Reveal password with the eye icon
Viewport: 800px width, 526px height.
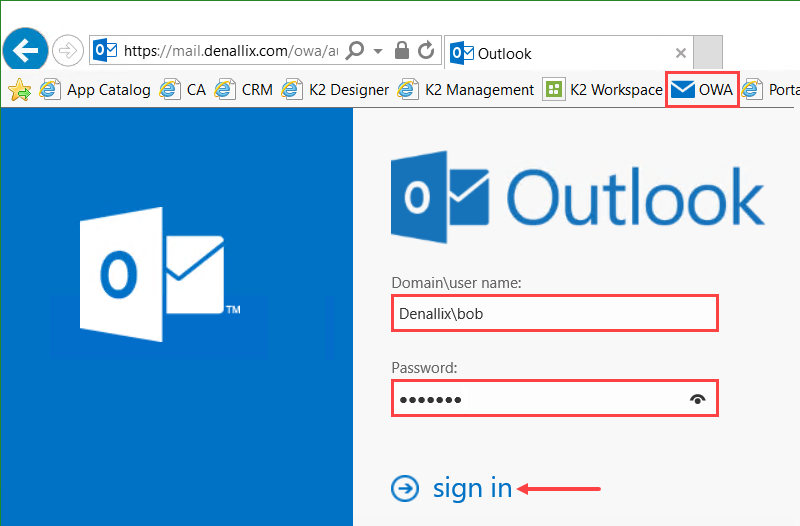pos(697,399)
